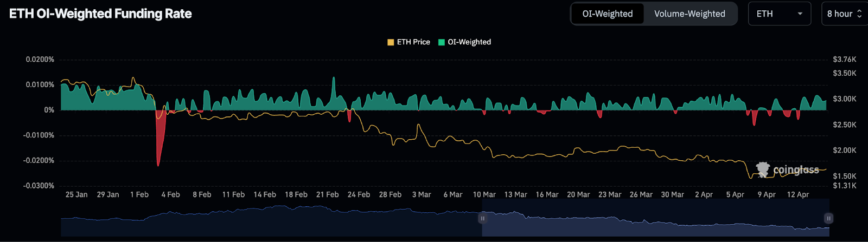Click the 21 Feb axis label
The height and width of the screenshot is (242, 868).
point(328,194)
